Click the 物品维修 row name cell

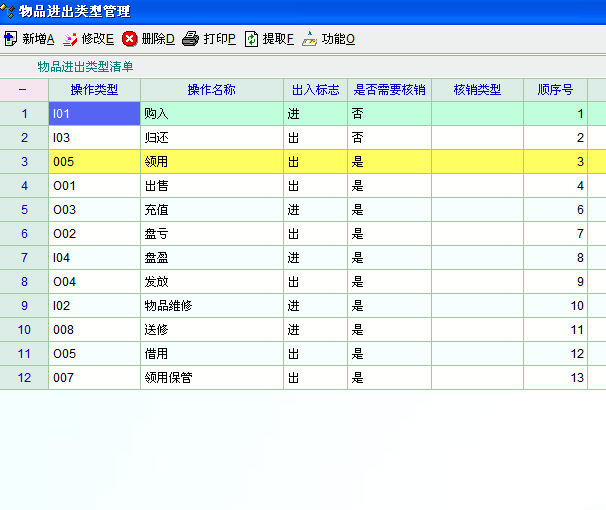click(x=211, y=305)
